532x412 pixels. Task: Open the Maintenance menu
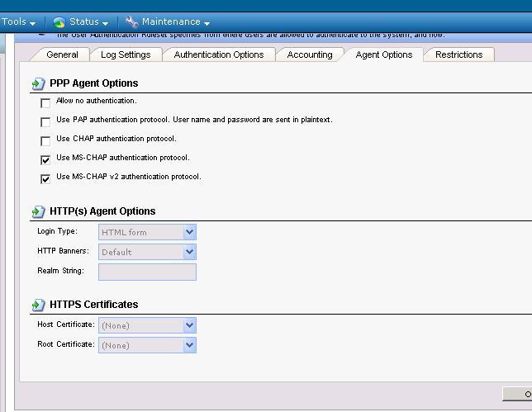point(175,22)
